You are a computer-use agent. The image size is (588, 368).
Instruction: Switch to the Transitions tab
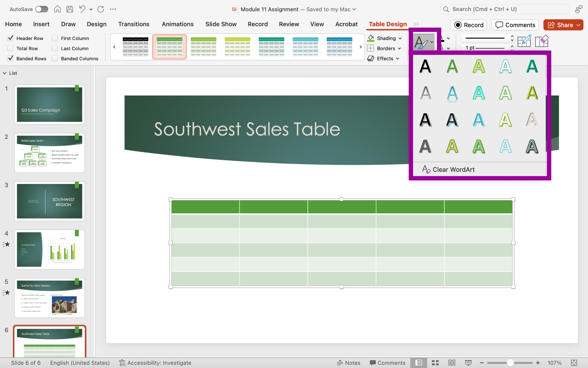[x=134, y=24]
